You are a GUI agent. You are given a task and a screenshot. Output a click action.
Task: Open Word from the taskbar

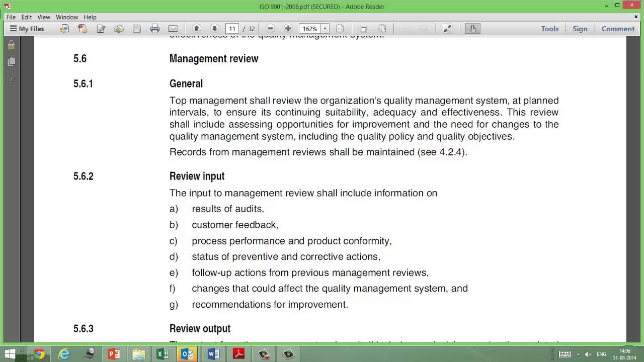pyautogui.click(x=213, y=354)
